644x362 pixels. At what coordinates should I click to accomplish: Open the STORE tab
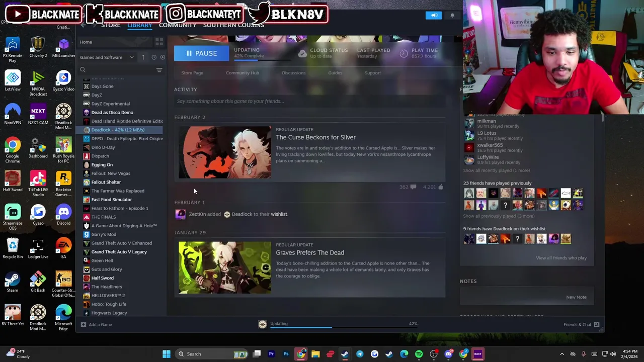pyautogui.click(x=111, y=25)
